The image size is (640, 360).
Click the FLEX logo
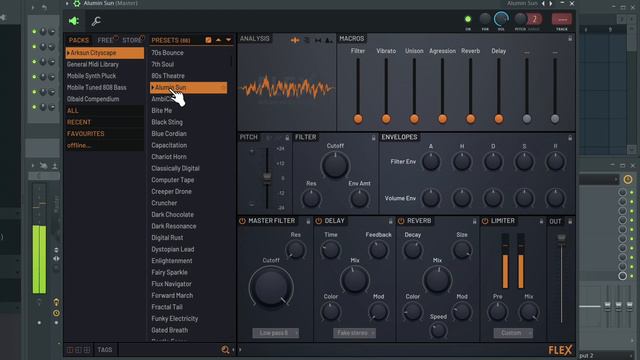560,350
